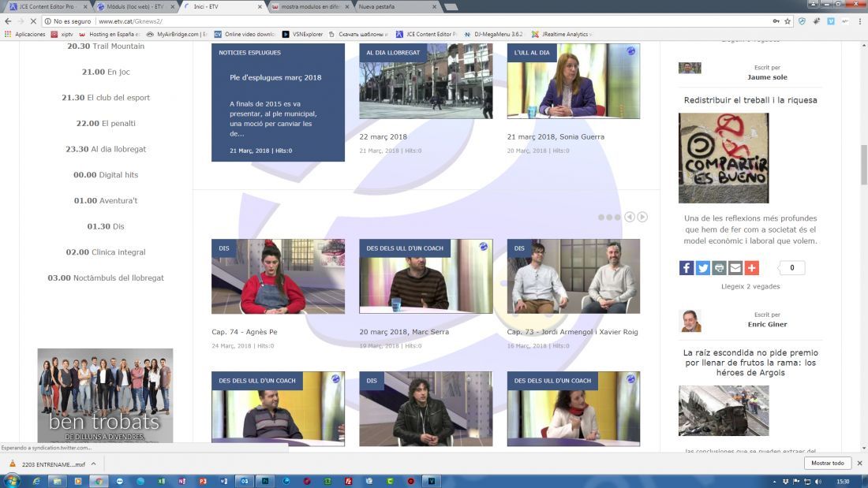Viewport: 868px width, 488px height.
Task: Open File Explorer from the taskbar
Action: pyautogui.click(x=57, y=481)
